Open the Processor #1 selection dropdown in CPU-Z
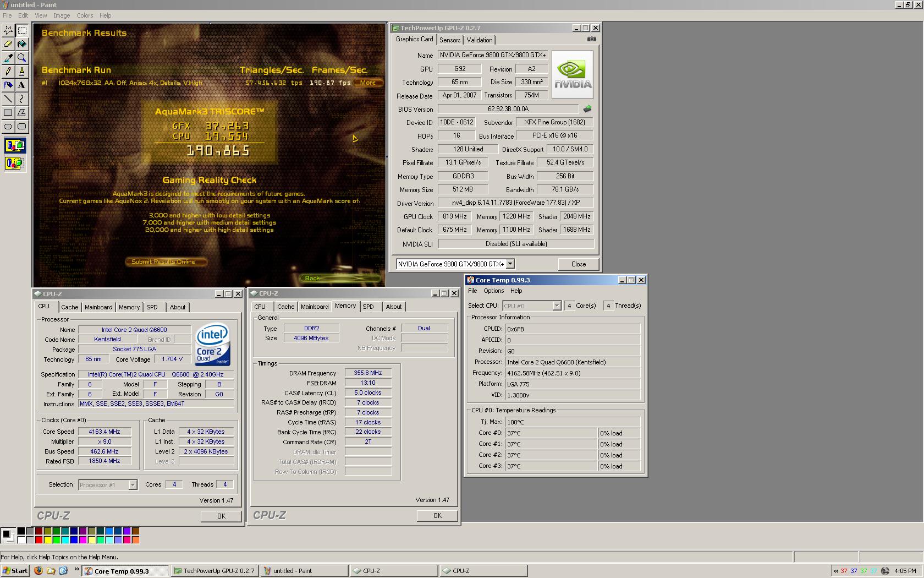 point(133,485)
